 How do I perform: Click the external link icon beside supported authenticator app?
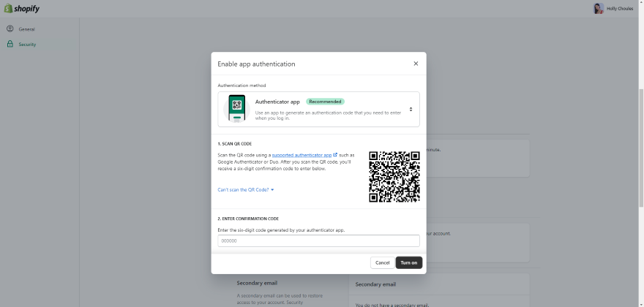click(x=336, y=155)
